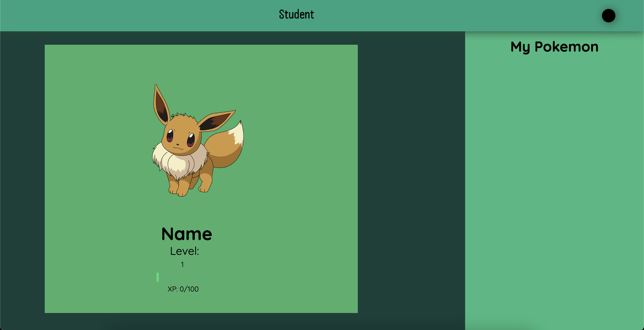Click the Name heading on card

[186, 234]
